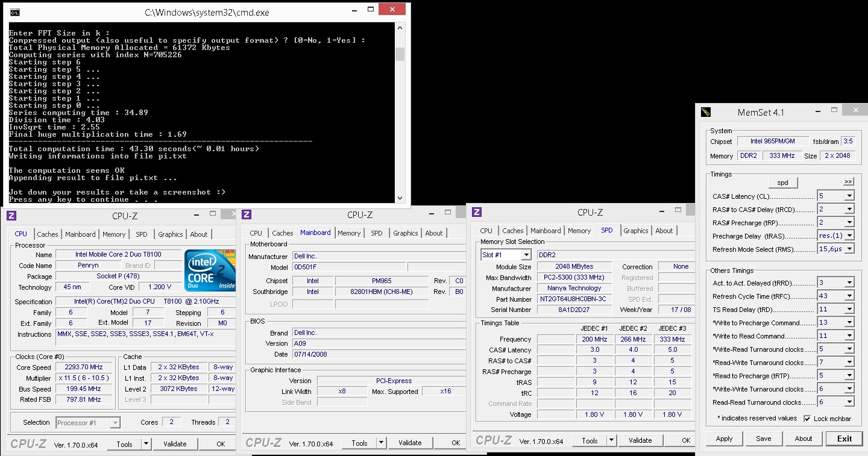The height and width of the screenshot is (456, 868).
Task: Open the Slot #1 memory slot dropdown
Action: pos(526,255)
